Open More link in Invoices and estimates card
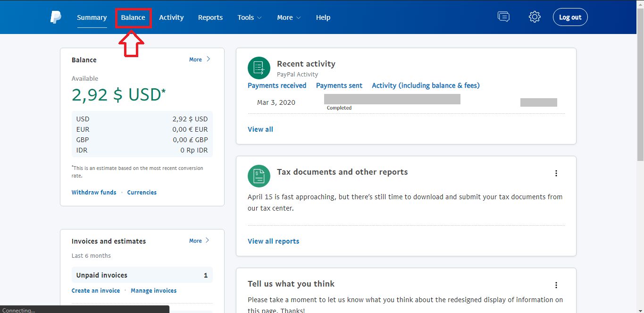Viewport: 644px width, 313px height. [200, 241]
